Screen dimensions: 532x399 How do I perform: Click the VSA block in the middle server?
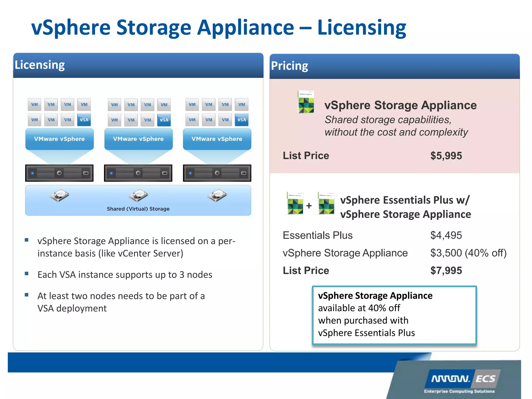coord(164,120)
